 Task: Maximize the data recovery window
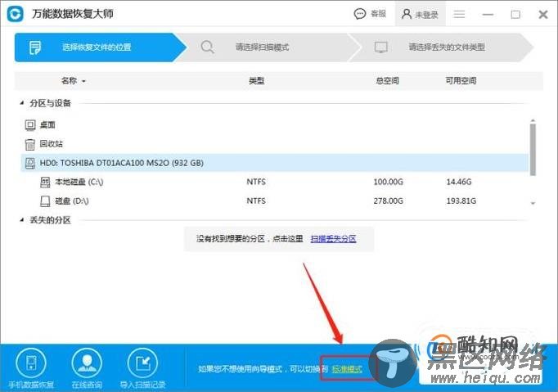pyautogui.click(x=515, y=15)
